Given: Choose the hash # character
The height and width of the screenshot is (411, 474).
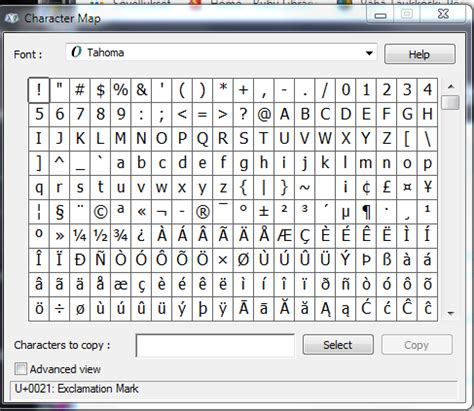Looking at the screenshot, I should click(x=80, y=90).
